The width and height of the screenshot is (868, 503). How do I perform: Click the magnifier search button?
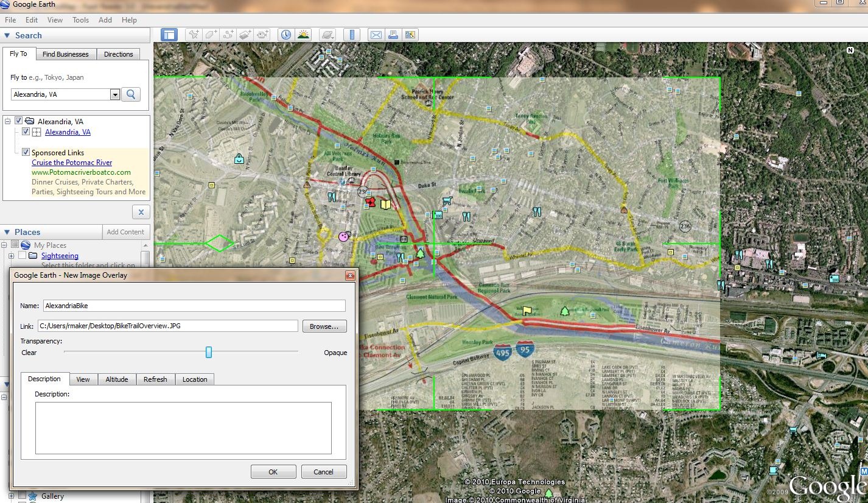click(x=131, y=94)
